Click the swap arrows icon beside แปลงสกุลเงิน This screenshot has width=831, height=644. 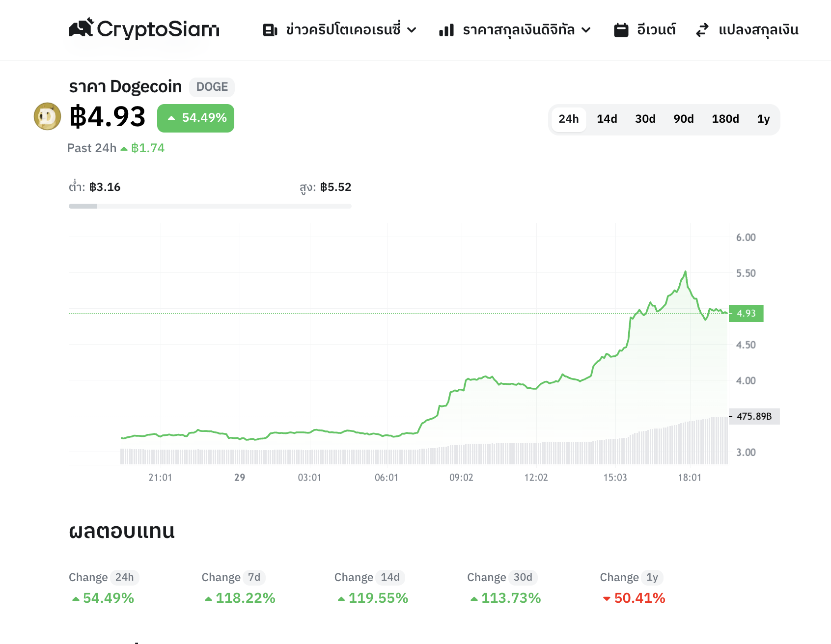pyautogui.click(x=702, y=30)
